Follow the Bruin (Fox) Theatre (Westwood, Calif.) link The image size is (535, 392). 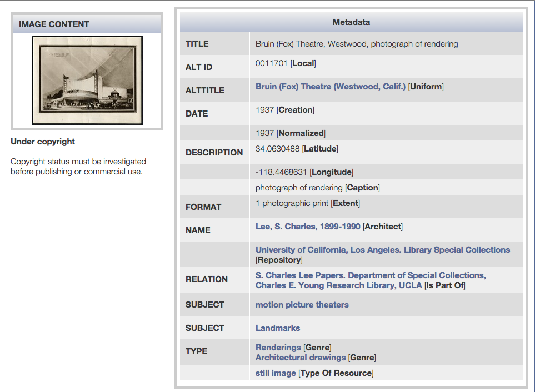pyautogui.click(x=331, y=87)
